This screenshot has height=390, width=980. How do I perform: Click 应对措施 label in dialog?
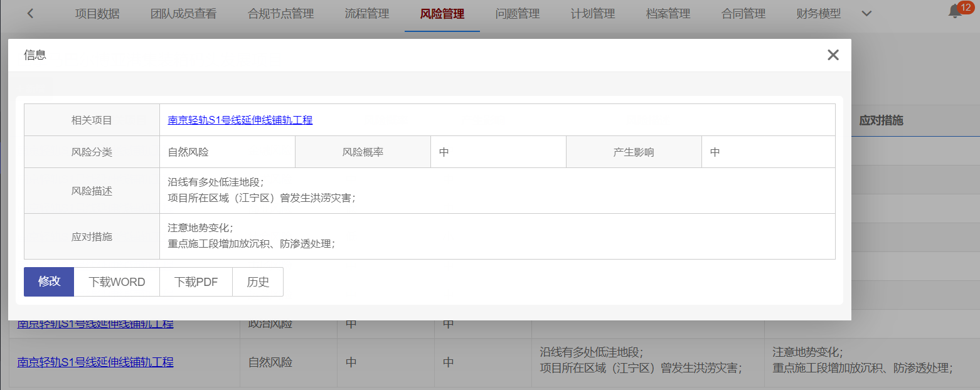point(92,236)
